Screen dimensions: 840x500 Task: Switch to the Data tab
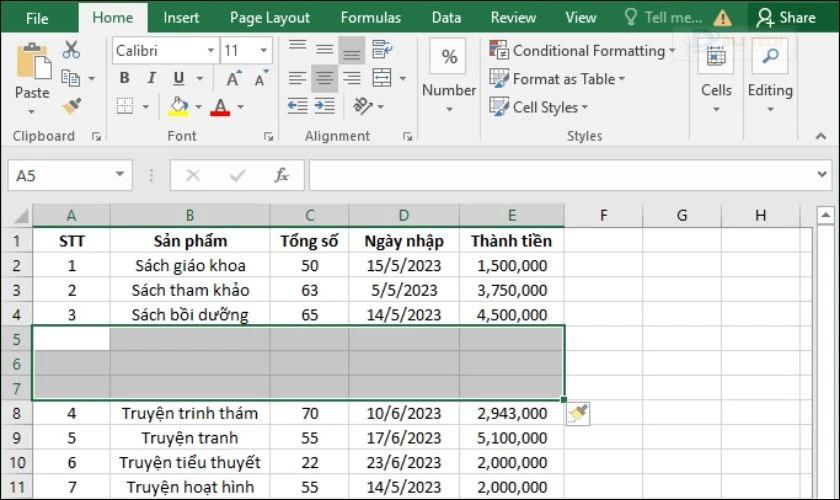click(446, 18)
